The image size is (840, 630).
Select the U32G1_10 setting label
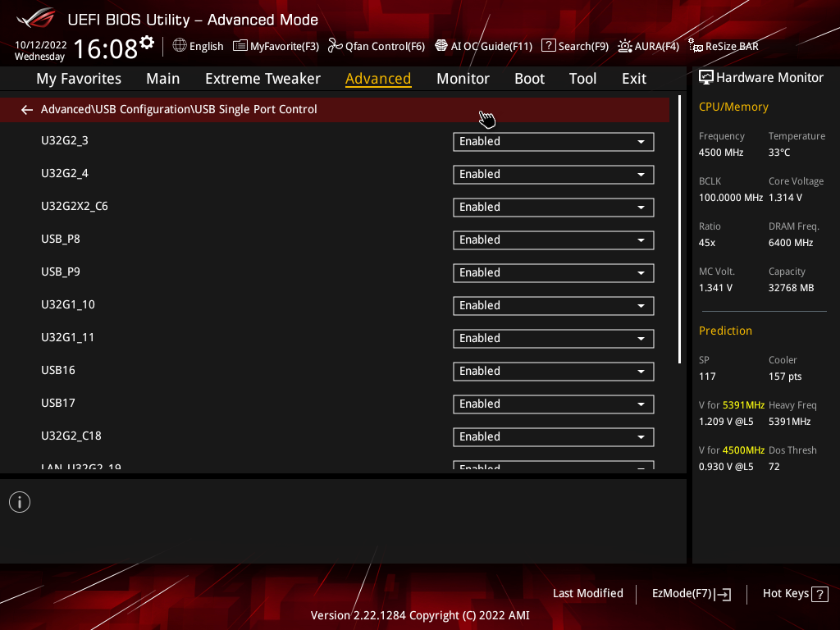click(68, 305)
